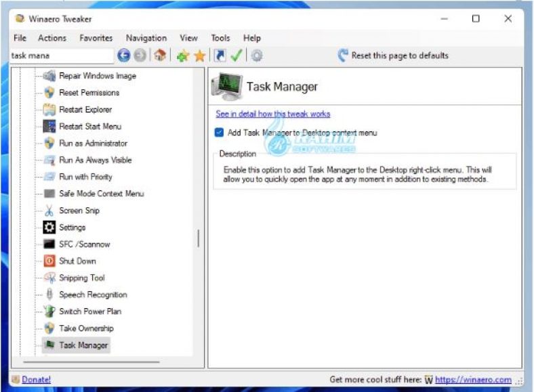Image resolution: width=534 pixels, height=392 pixels.
Task: Click the Reset page refresh arrow icon
Action: click(x=343, y=56)
